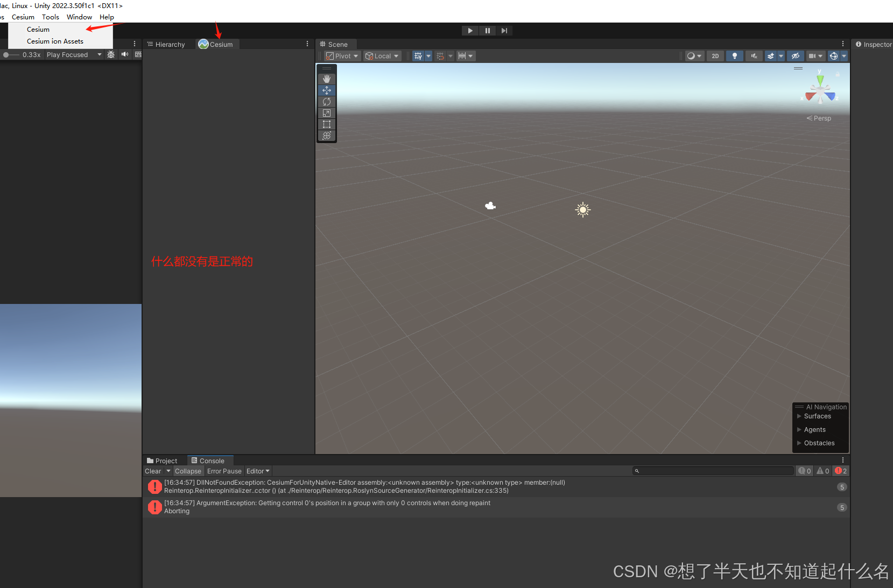Select the Rect transform tool
The image size is (893, 588).
(327, 124)
